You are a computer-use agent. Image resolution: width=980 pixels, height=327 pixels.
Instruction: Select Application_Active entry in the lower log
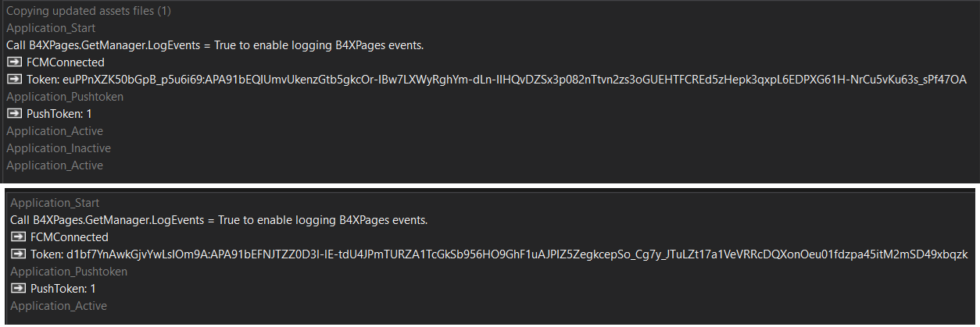(59, 306)
